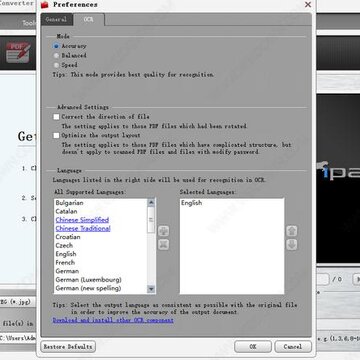Click the PDF converter logo in main window
The width and height of the screenshot is (360, 360).
coord(18,52)
